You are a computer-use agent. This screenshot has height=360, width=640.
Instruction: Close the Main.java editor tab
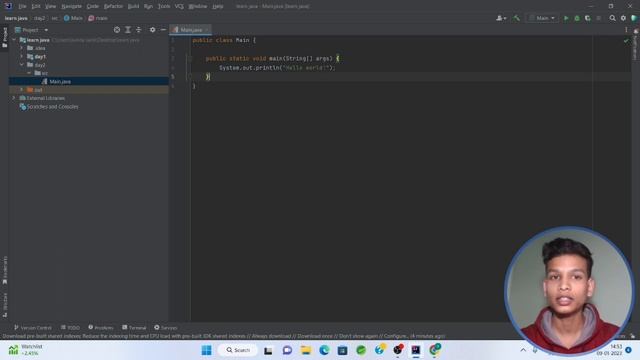coord(207,30)
